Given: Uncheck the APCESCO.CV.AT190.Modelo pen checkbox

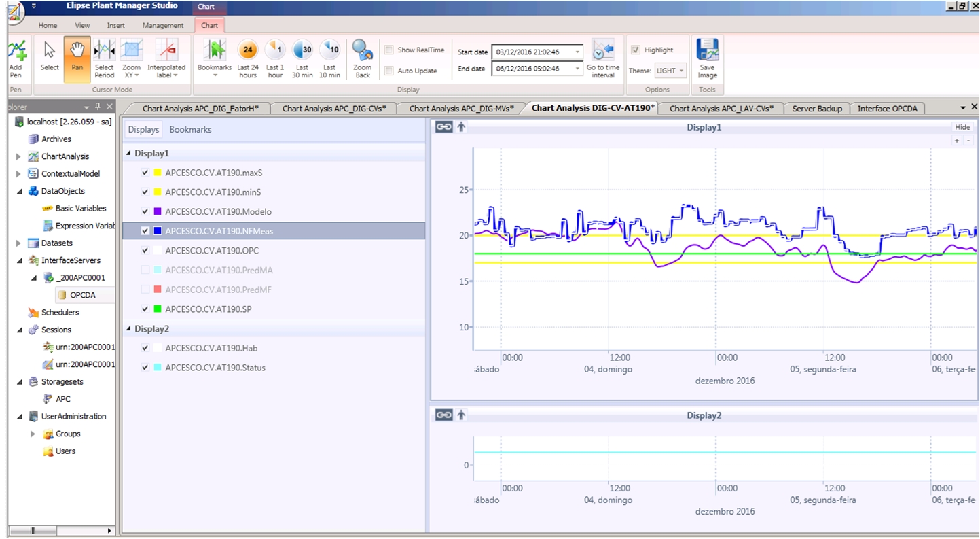Looking at the screenshot, I should point(145,212).
